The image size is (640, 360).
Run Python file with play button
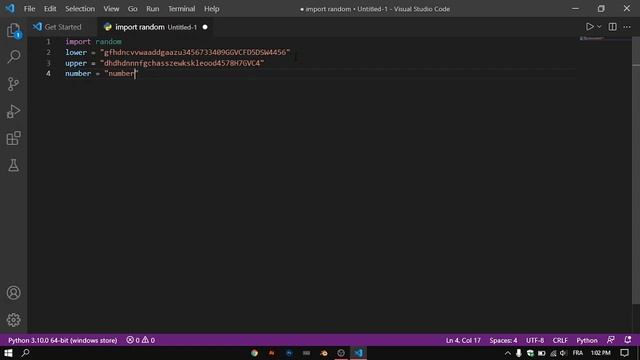589,27
